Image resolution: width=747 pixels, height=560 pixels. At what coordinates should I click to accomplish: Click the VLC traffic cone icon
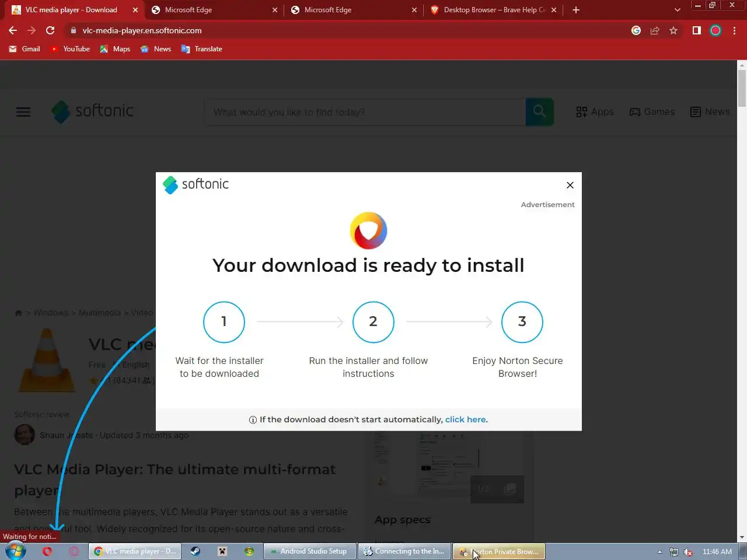point(47,360)
